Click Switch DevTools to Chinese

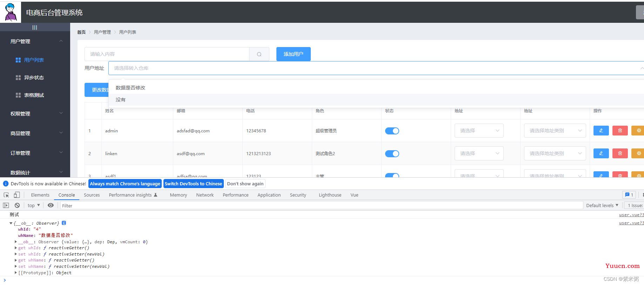[193, 184]
